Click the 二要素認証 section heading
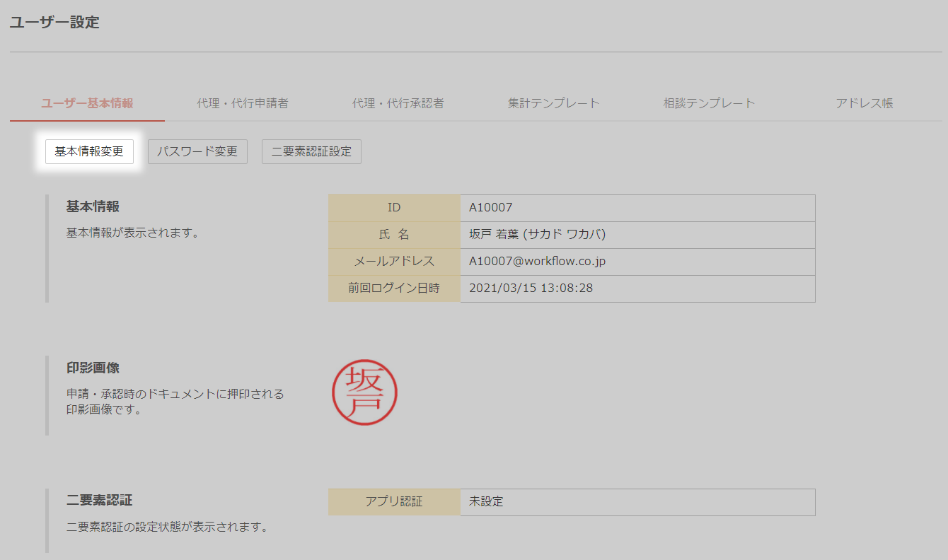 (x=99, y=501)
